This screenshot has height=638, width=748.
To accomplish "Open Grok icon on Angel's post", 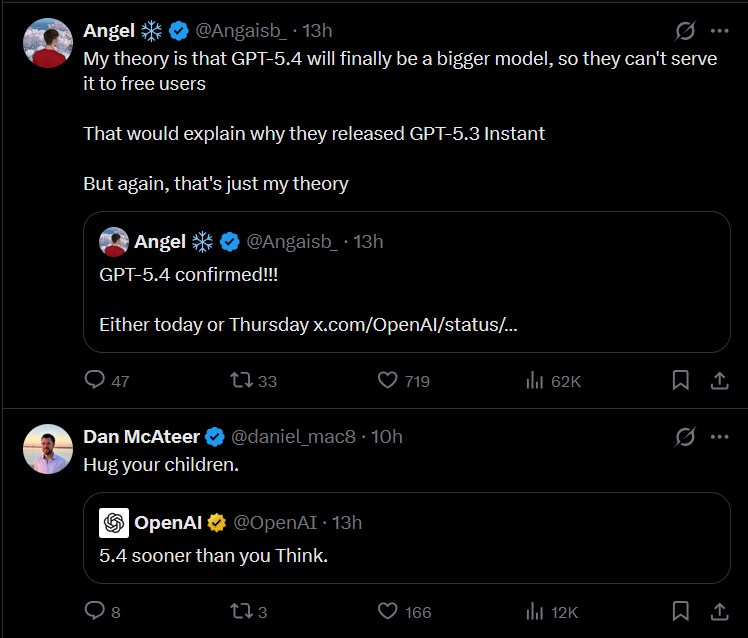I will [686, 30].
